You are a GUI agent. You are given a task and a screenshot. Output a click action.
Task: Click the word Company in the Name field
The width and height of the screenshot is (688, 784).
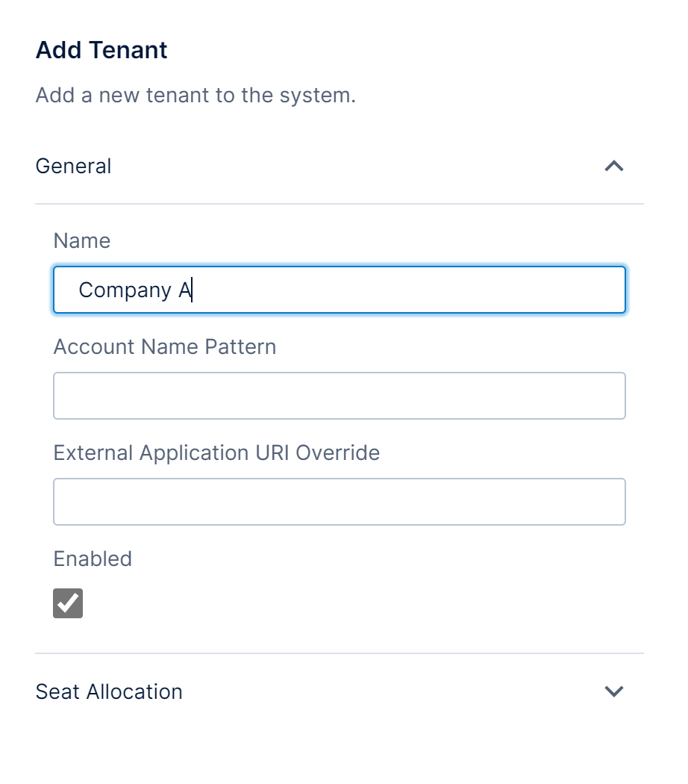point(125,290)
